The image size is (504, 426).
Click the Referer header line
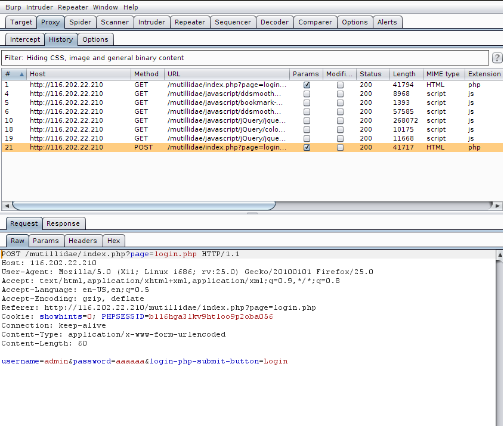pyautogui.click(x=159, y=307)
